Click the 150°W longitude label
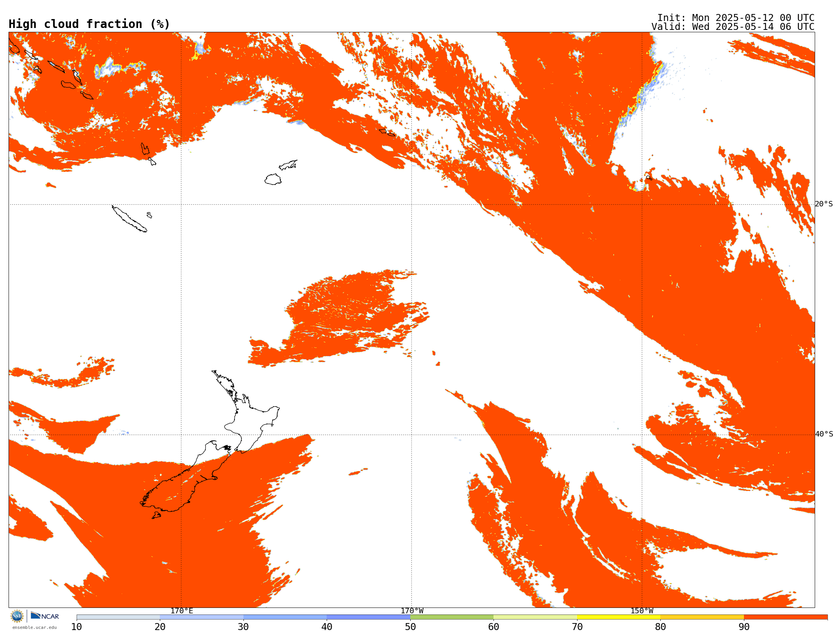Viewport: 840px width, 632px height. coord(642,611)
